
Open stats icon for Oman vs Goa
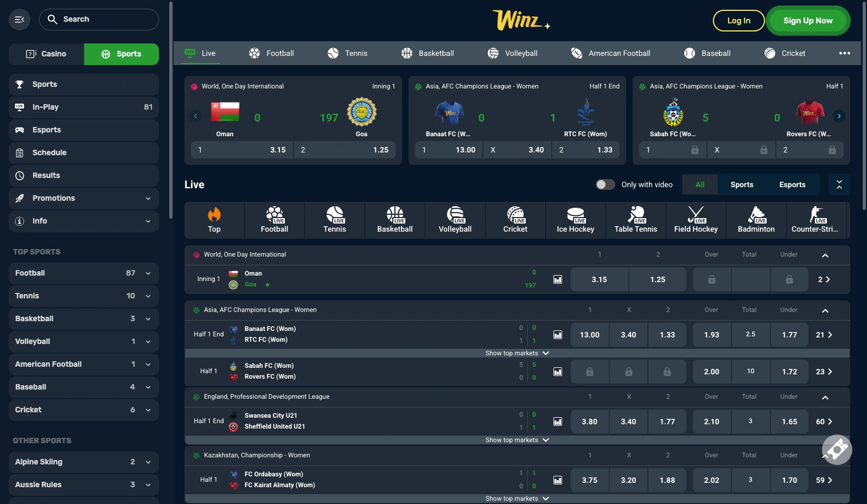pyautogui.click(x=558, y=279)
